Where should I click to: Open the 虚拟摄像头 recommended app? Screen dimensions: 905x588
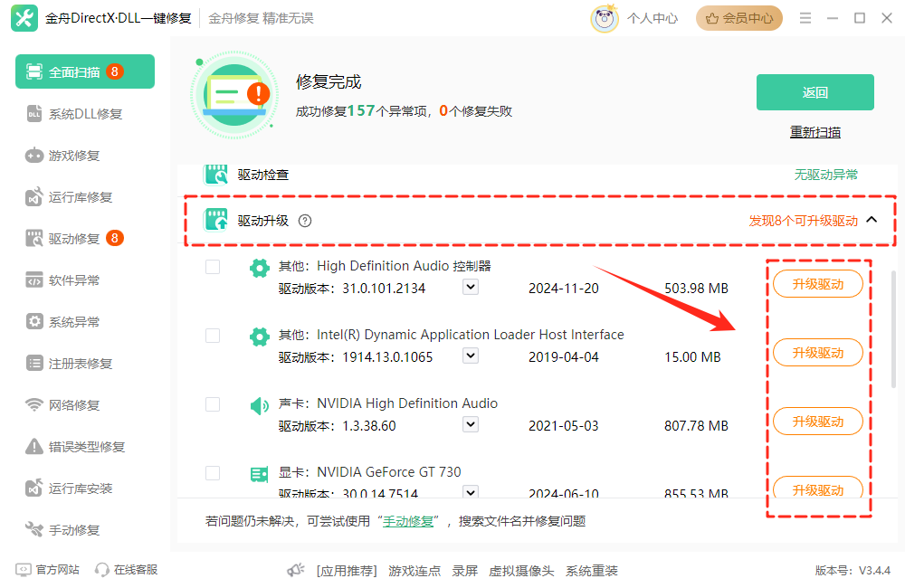point(521,571)
